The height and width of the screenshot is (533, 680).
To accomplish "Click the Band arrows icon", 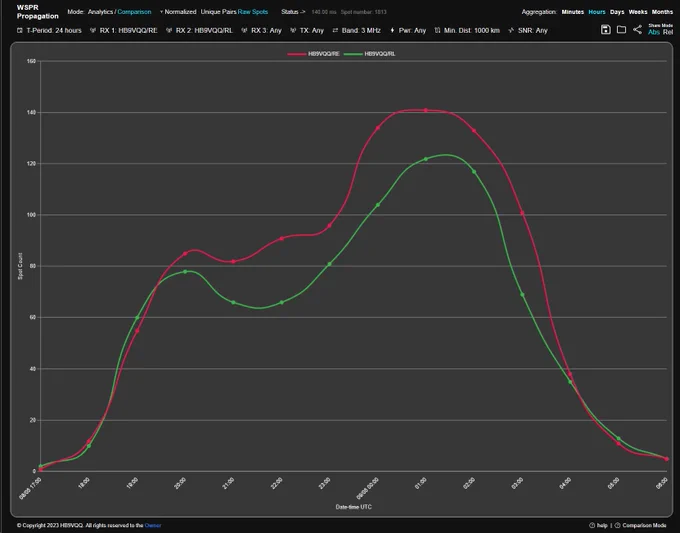I will pos(335,30).
